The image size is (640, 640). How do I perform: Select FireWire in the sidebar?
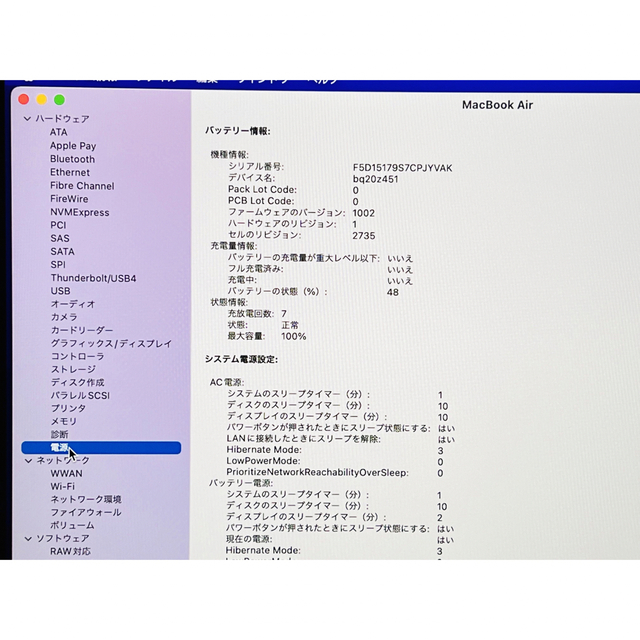point(69,199)
